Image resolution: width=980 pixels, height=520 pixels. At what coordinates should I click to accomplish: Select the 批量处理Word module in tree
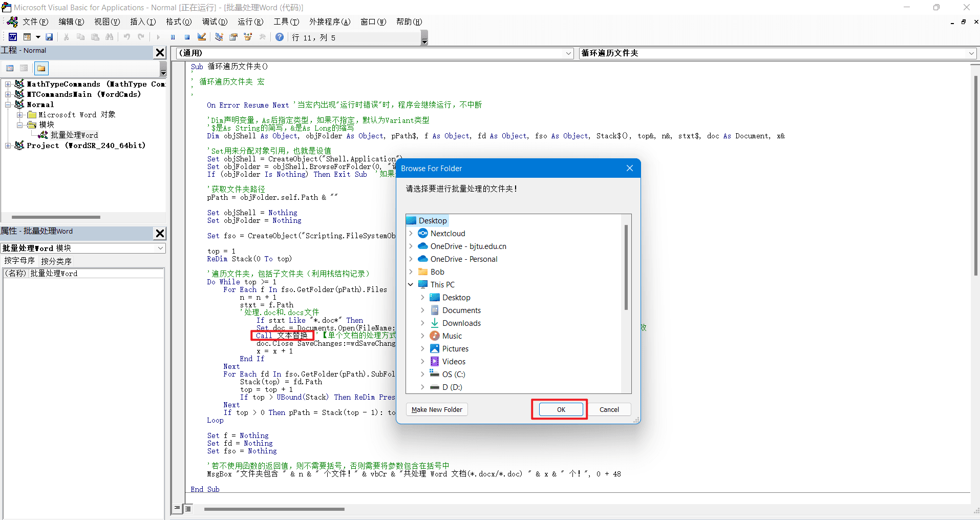click(x=74, y=135)
